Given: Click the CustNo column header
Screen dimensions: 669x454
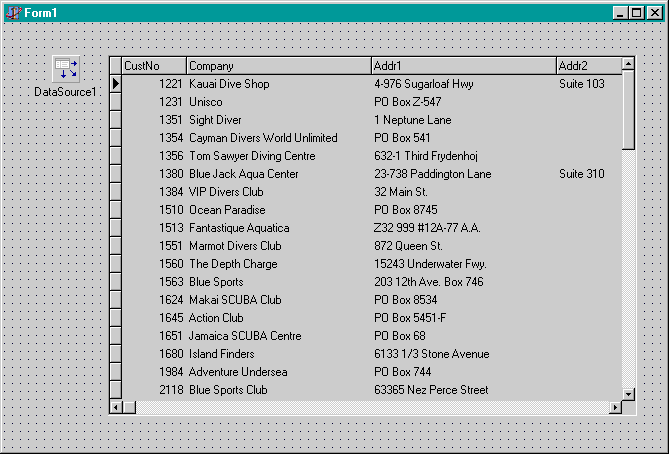Looking at the screenshot, I should coord(153,66).
